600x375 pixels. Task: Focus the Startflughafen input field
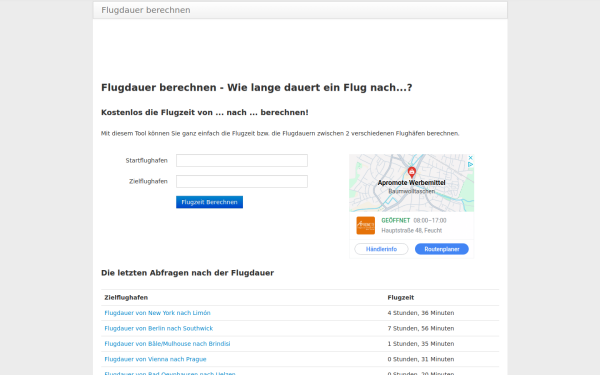pos(242,160)
